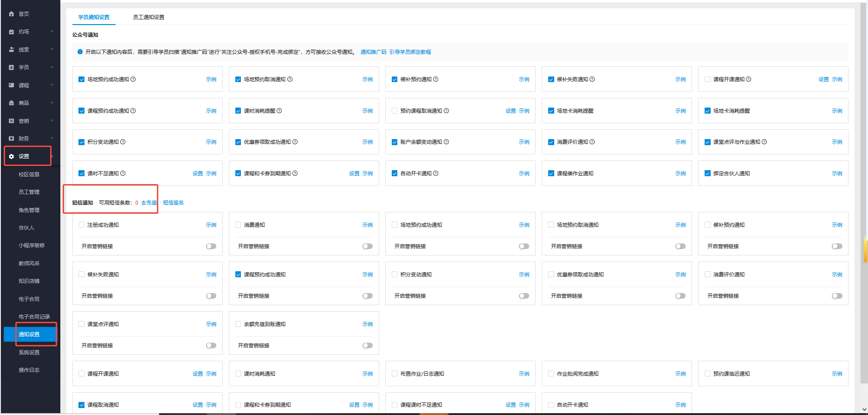Click the 线索 people icon in the sidebar

click(x=12, y=50)
